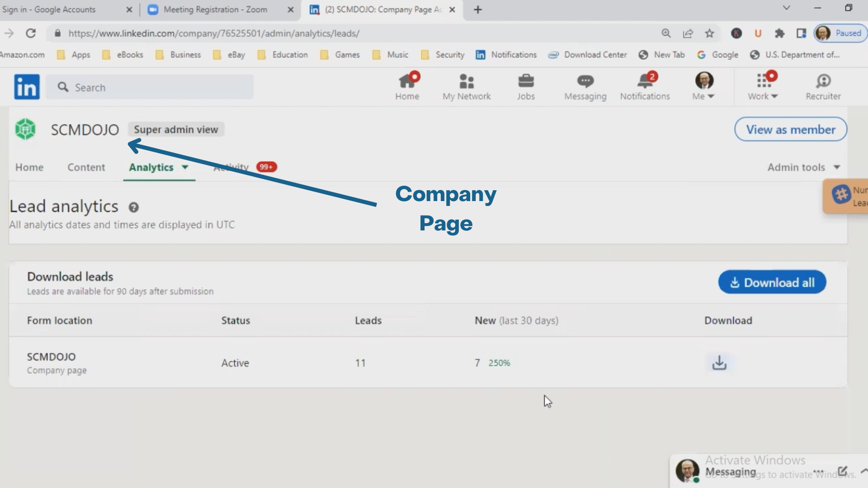Image resolution: width=868 pixels, height=488 pixels.
Task: Click the browser address bar URL
Action: tap(214, 33)
